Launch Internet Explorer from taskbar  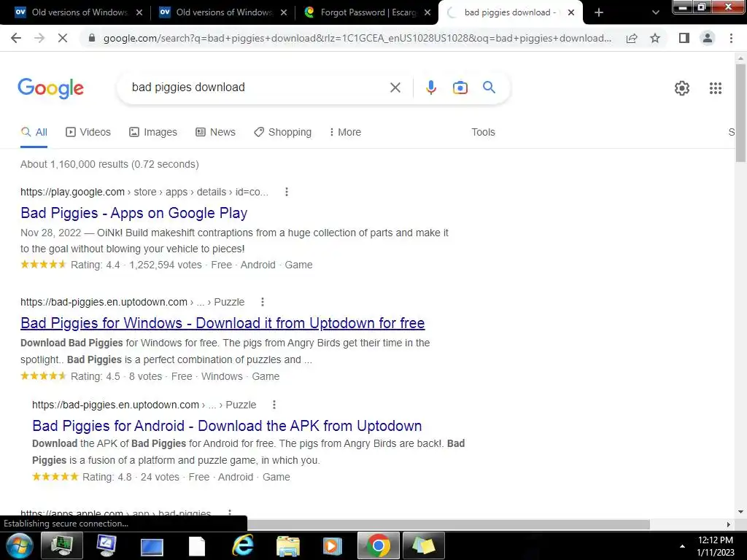(x=243, y=545)
